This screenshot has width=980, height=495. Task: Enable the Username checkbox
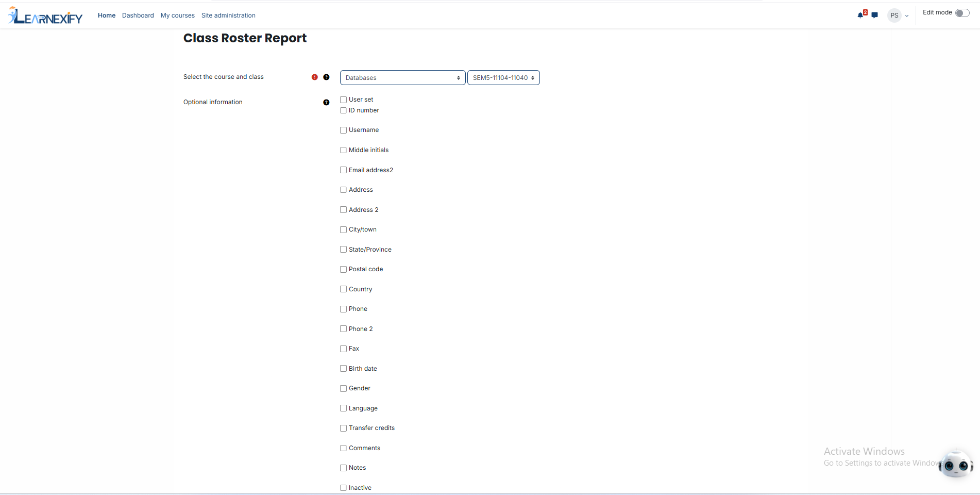(x=343, y=130)
